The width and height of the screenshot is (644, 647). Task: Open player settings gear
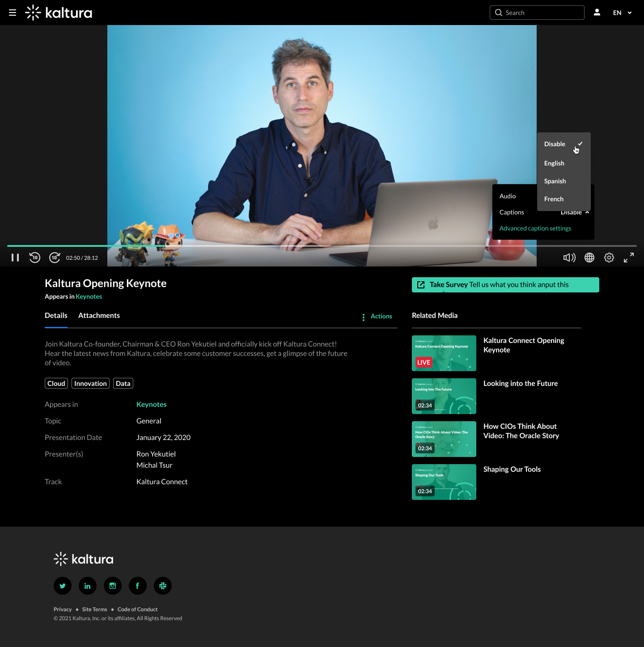[x=609, y=258]
